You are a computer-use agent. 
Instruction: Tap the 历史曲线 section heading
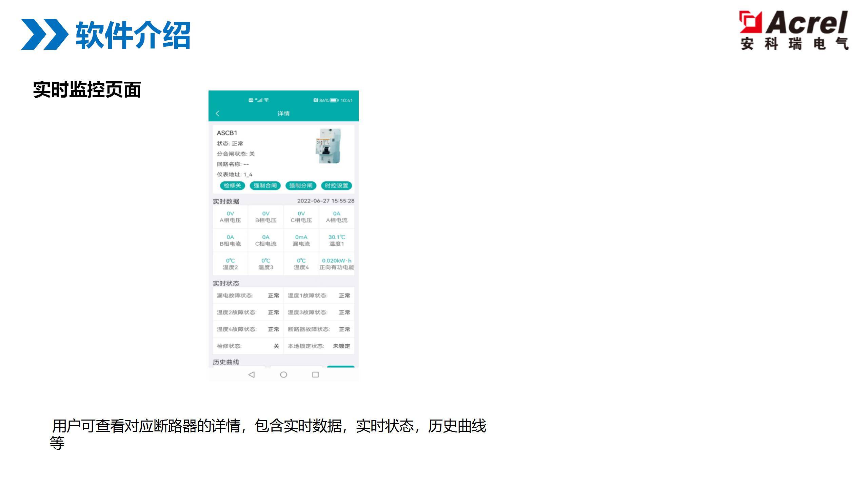click(x=226, y=362)
